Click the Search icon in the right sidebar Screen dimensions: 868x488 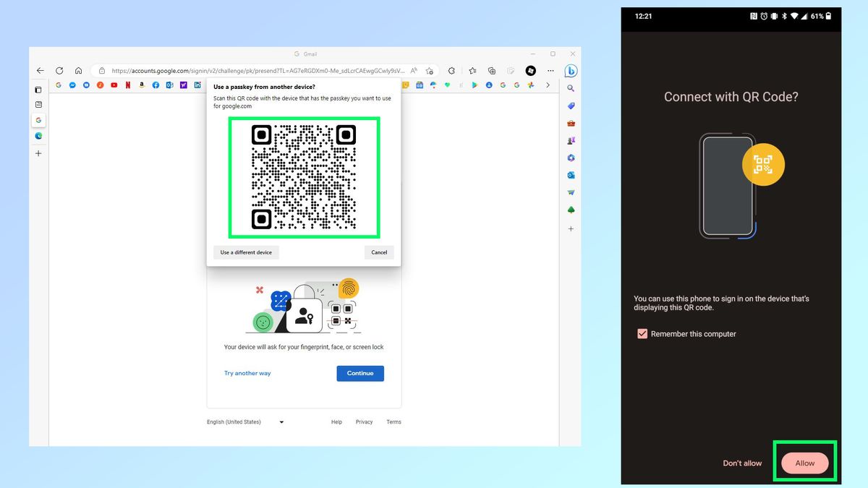571,88
